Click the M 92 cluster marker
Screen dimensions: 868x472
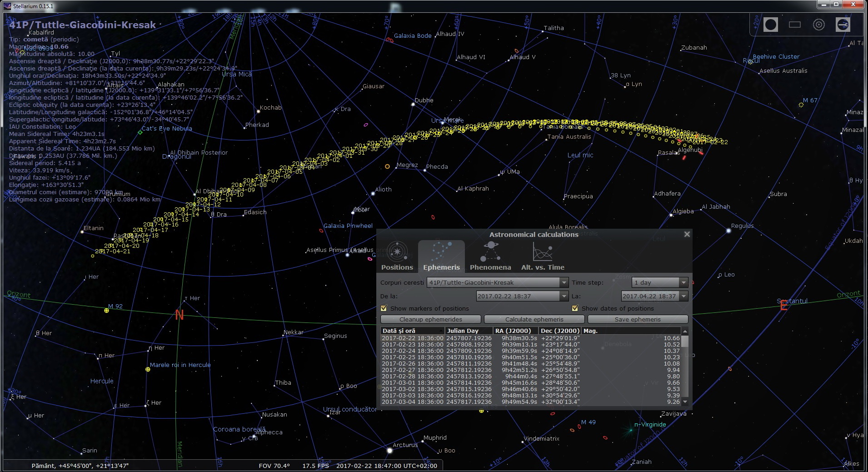(106, 311)
